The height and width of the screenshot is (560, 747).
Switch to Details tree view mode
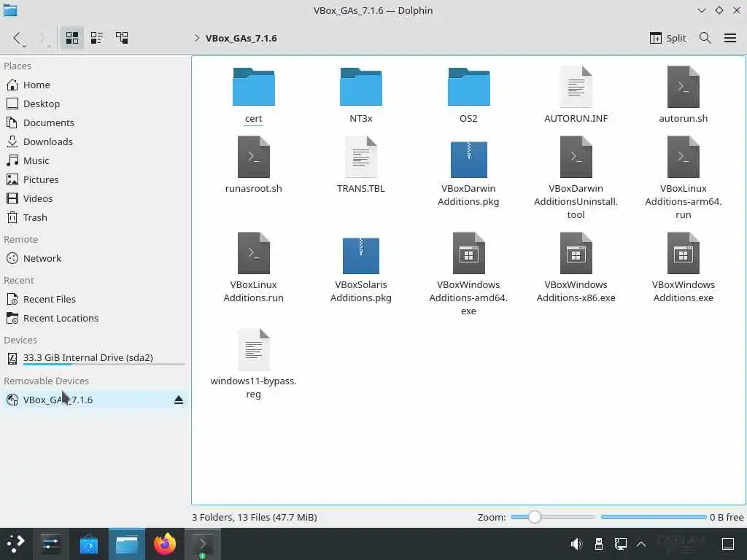[122, 38]
